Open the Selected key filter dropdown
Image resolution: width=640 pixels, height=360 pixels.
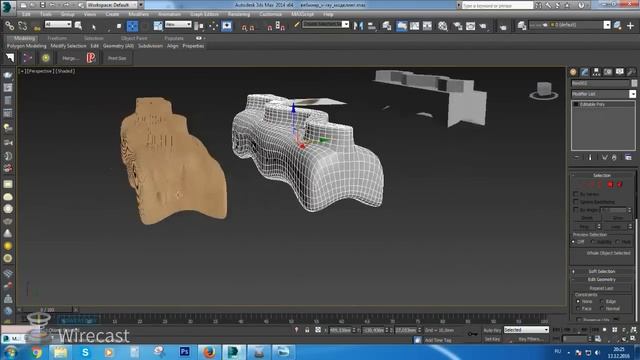[x=526, y=329]
